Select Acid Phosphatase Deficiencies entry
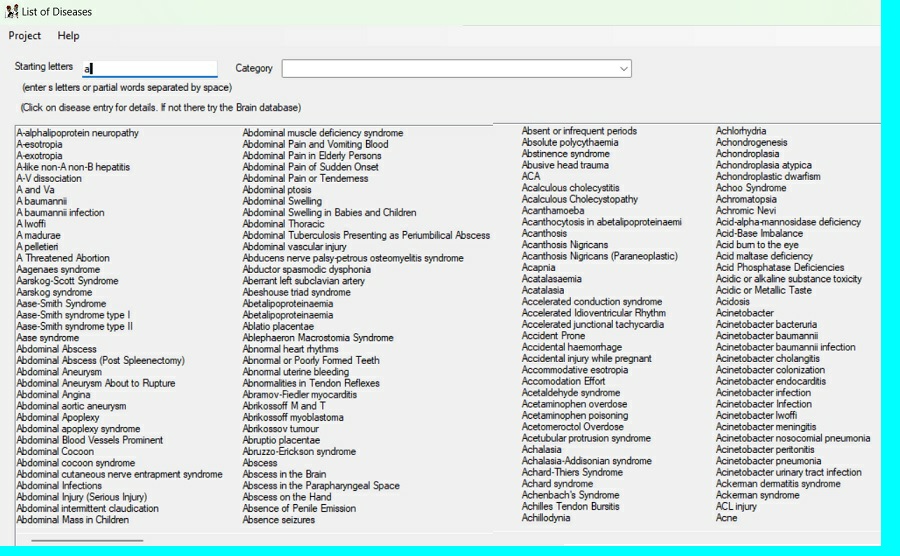The width and height of the screenshot is (900, 556). [x=779, y=267]
